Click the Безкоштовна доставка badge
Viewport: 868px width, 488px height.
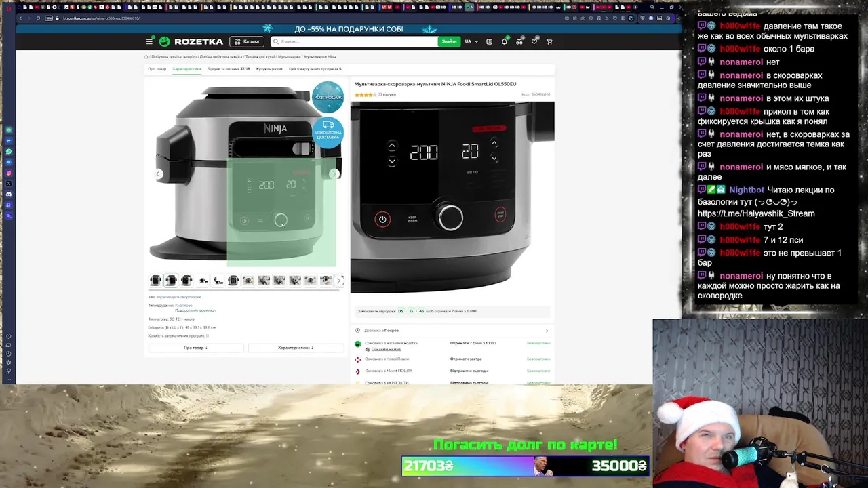click(328, 131)
